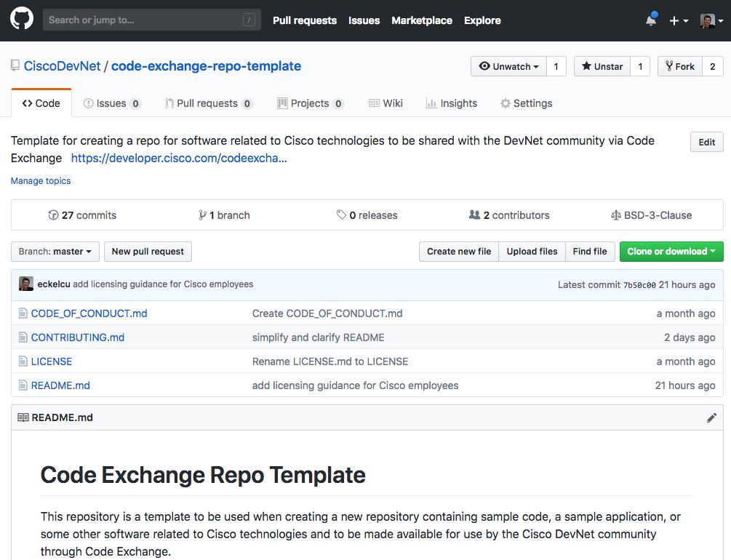Select the Code tab

click(41, 103)
